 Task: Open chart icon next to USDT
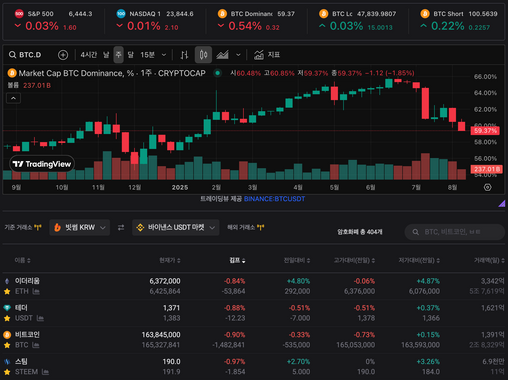[40, 318]
